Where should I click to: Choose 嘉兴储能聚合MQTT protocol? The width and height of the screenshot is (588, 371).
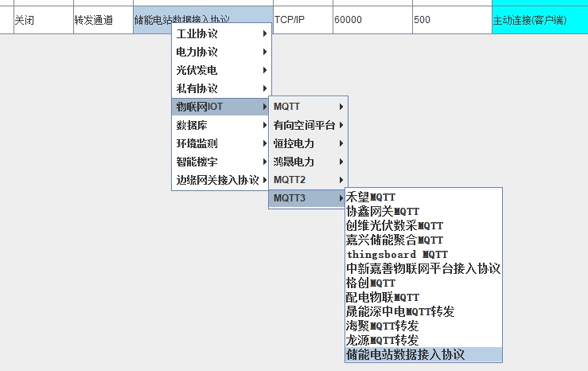tap(424, 240)
